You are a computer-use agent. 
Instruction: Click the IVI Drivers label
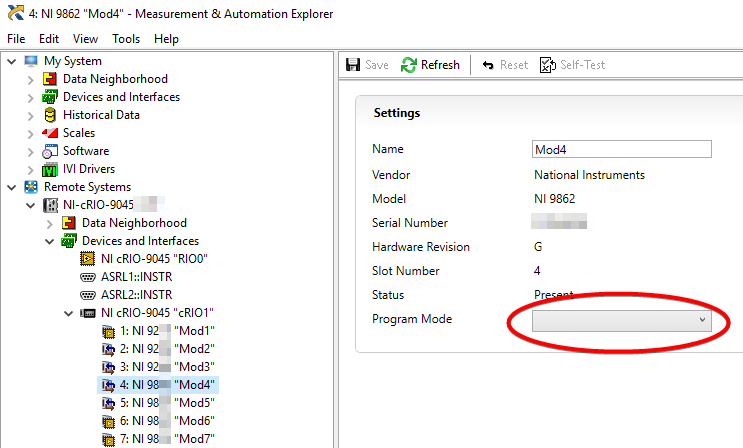click(x=89, y=169)
